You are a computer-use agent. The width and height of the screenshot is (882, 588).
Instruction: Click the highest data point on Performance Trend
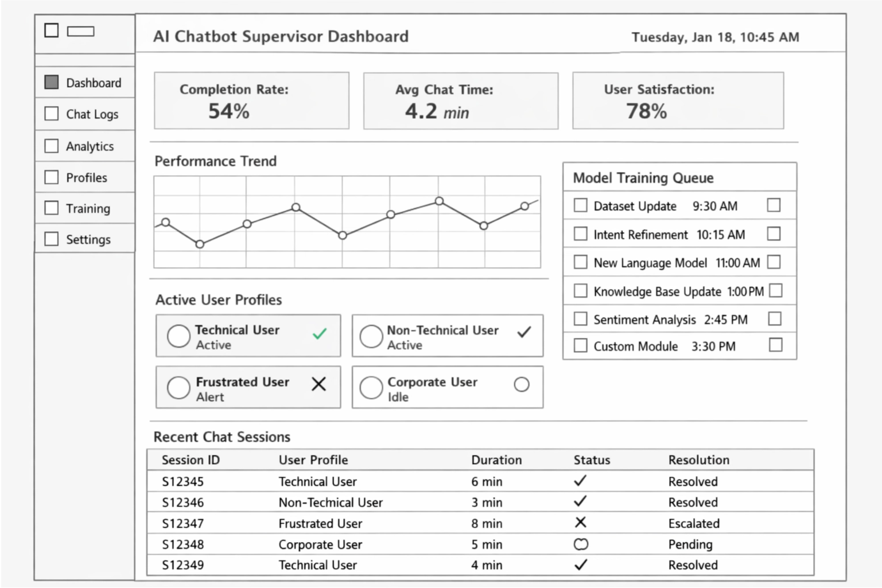439,201
